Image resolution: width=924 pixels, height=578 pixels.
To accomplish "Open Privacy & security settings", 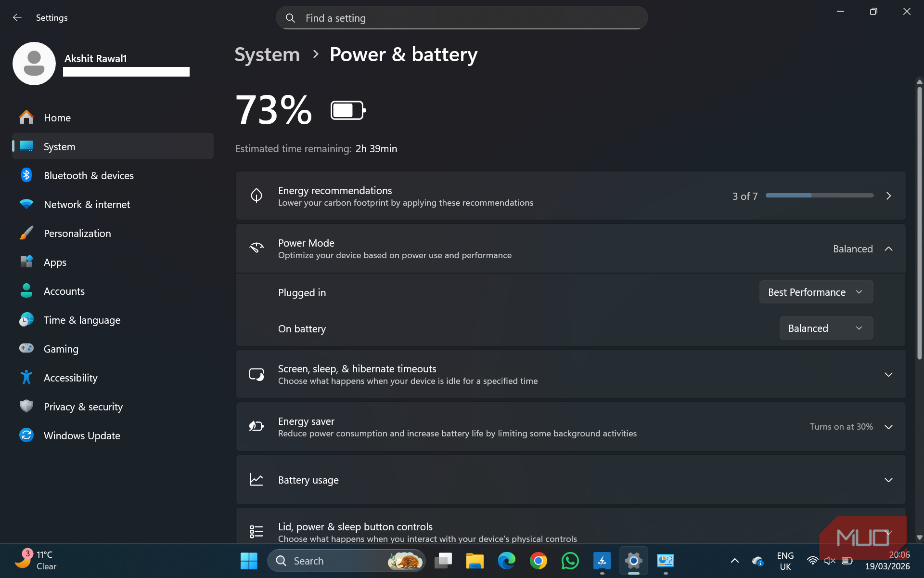I will click(113, 407).
